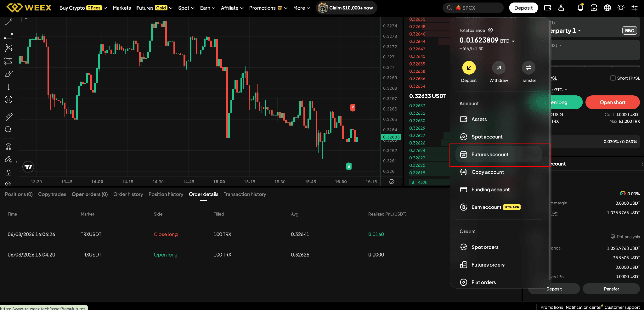The image size is (644, 310).
Task: Select the Fibonacci retracement tool
Action: click(8, 35)
